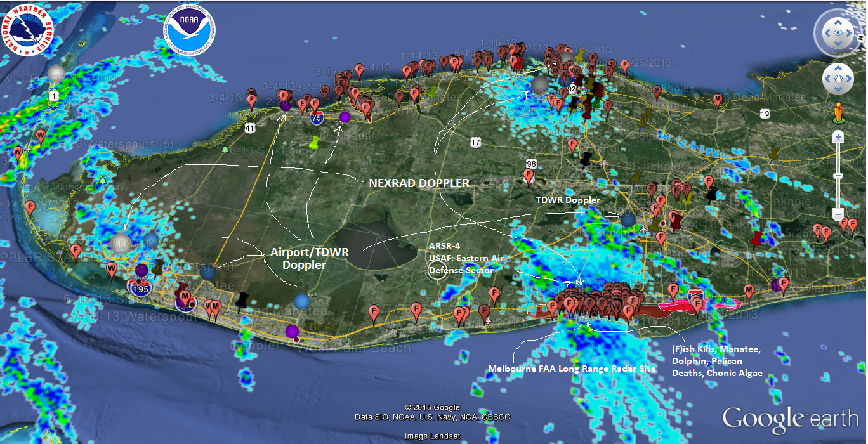
Task: Pan left with Move joystick arrow
Action: [x=827, y=79]
